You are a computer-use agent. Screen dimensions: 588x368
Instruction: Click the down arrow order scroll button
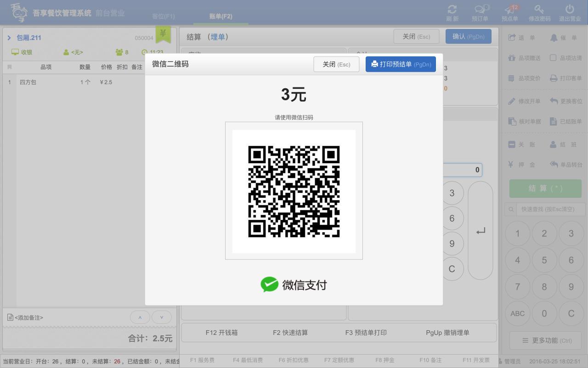[162, 317]
